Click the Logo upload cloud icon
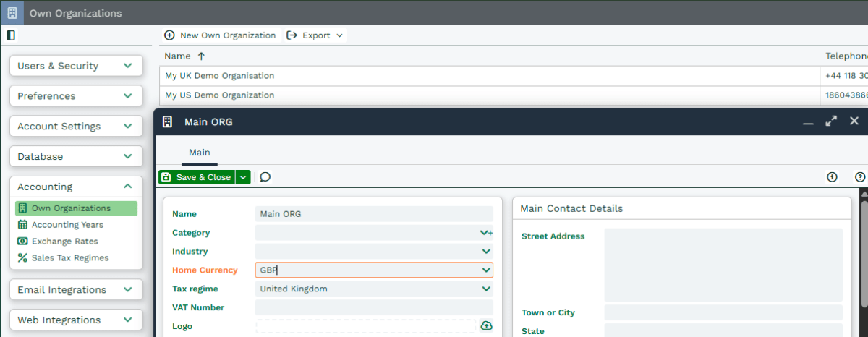 tap(486, 326)
